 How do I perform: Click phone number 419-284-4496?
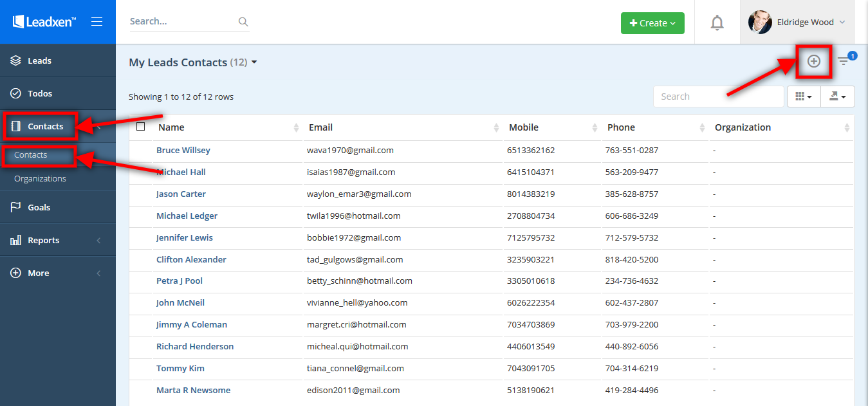coord(632,391)
